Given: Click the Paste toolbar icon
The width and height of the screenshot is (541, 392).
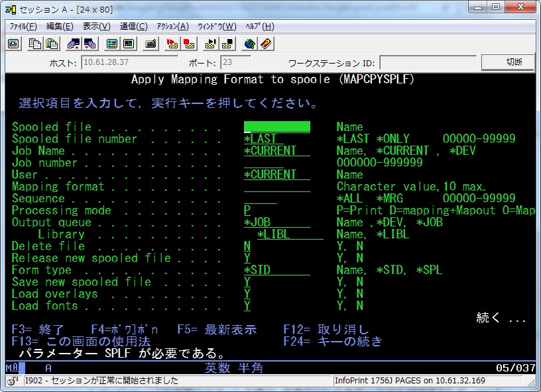Looking at the screenshot, I should (52, 44).
